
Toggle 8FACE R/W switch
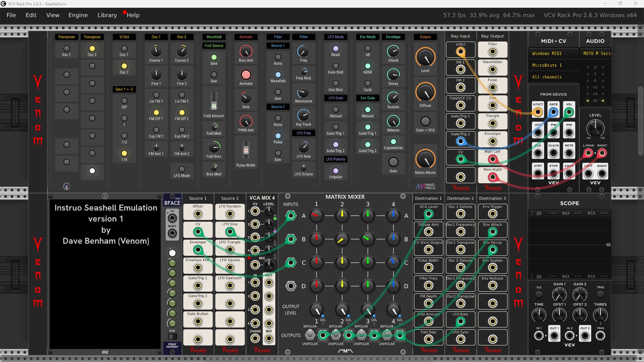click(x=172, y=337)
